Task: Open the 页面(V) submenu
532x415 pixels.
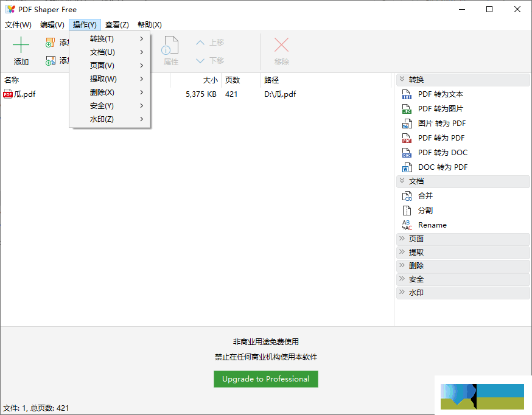Action: (110, 66)
